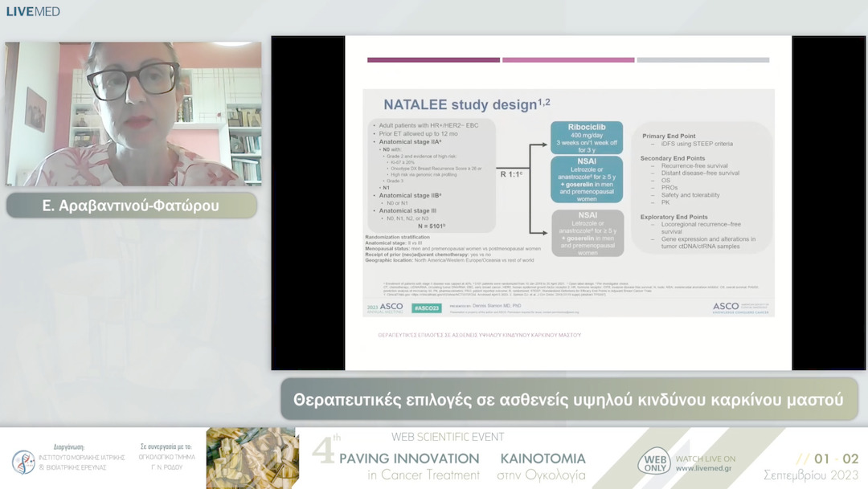The image size is (868, 489).
Task: Click the Ribociclib treatment box
Action: [587, 138]
